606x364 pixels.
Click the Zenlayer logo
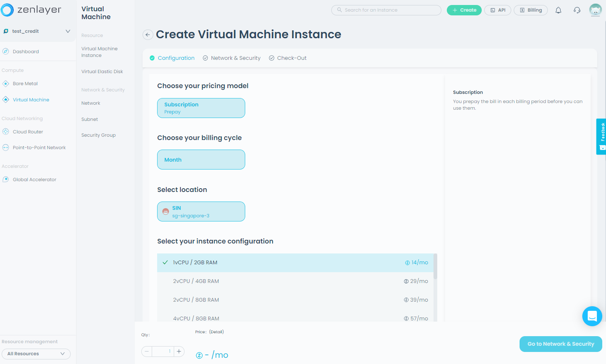(31, 10)
